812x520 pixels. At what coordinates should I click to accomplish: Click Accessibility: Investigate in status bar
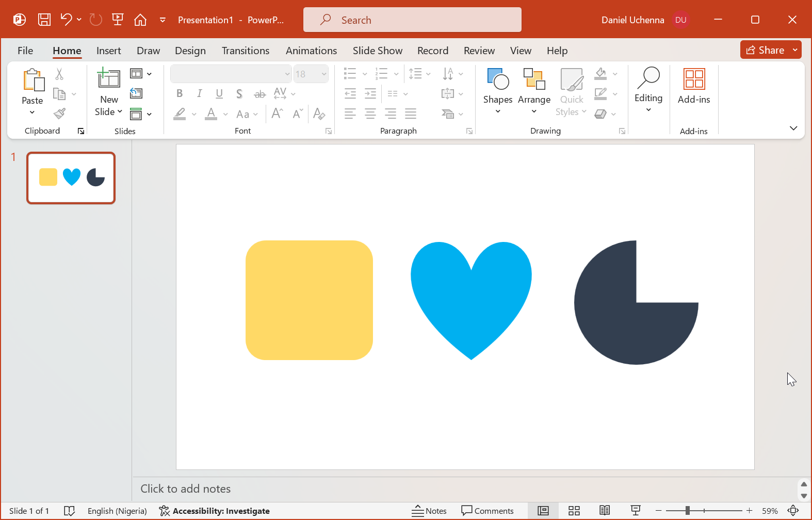215,511
